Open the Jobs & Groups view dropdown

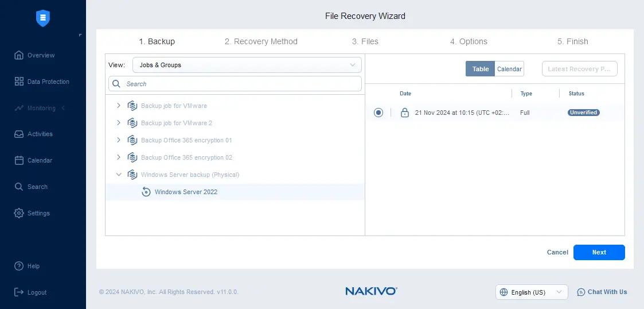point(247,65)
